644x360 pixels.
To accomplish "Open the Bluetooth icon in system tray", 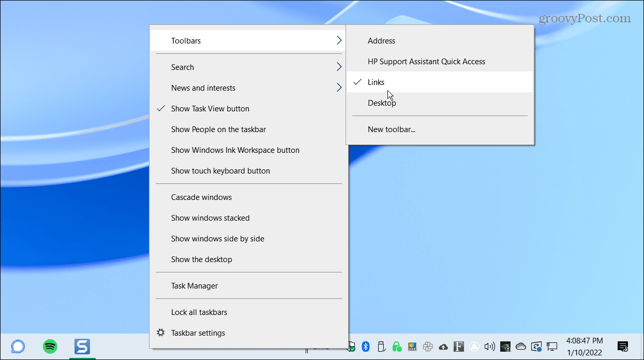I will click(x=366, y=347).
